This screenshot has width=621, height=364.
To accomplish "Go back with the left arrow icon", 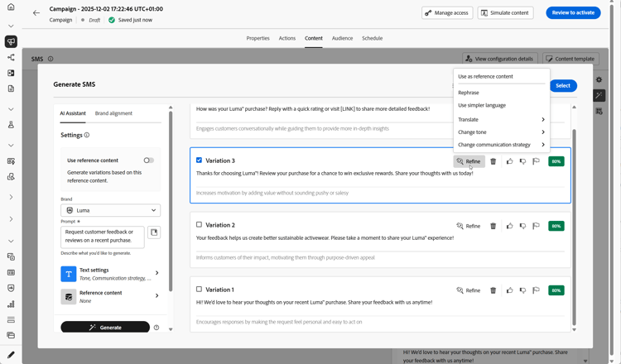I will pos(36,13).
